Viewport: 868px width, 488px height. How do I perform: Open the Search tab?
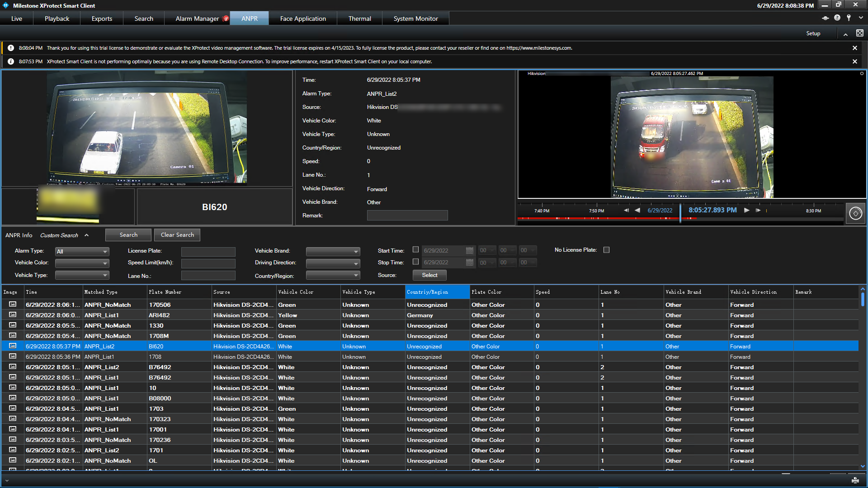click(144, 19)
